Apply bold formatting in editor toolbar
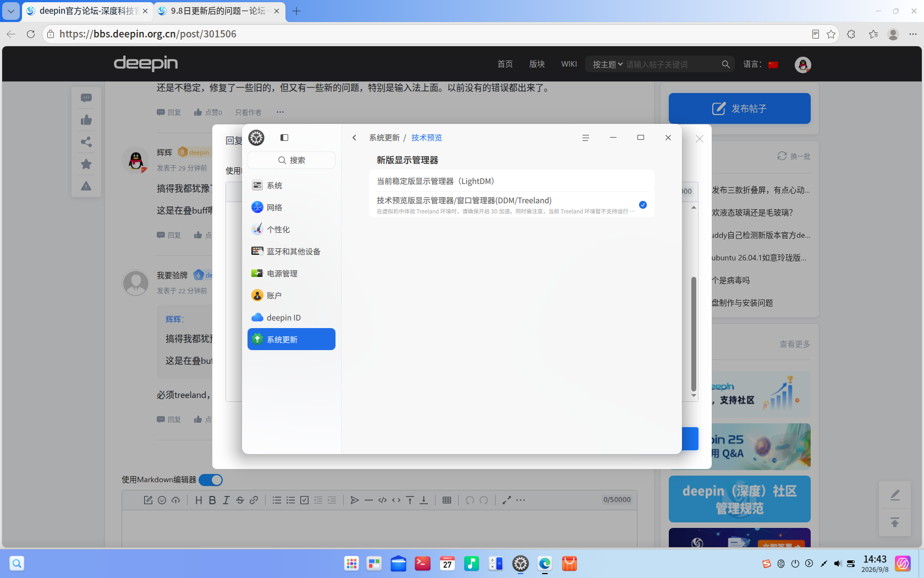924x578 pixels. coord(212,500)
